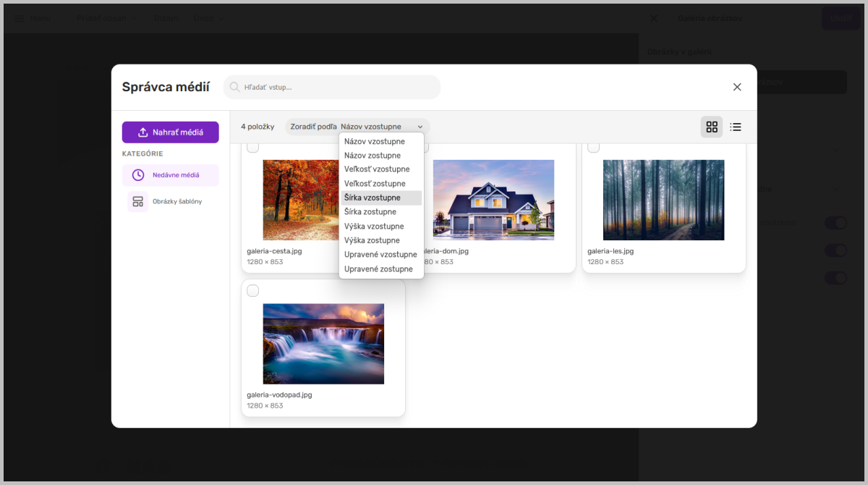Click the search magnifier icon
Image resolution: width=868 pixels, height=485 pixels.
(234, 87)
